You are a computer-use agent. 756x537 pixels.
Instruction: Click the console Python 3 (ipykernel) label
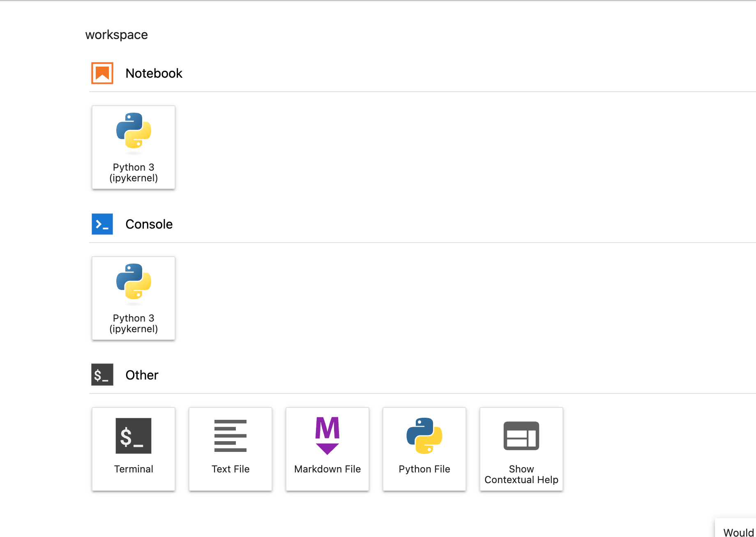(134, 324)
